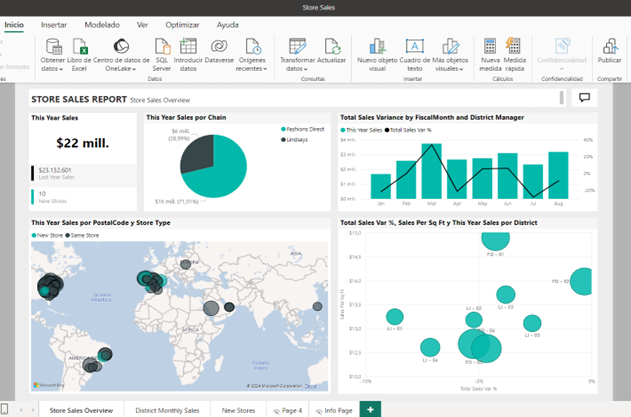
Task: Click 10 New Stores value
Action: pyautogui.click(x=42, y=194)
